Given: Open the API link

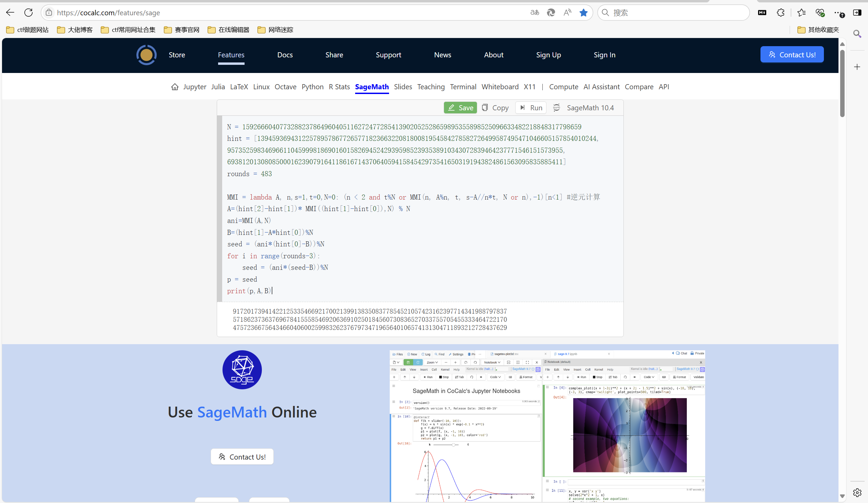Looking at the screenshot, I should pos(664,87).
